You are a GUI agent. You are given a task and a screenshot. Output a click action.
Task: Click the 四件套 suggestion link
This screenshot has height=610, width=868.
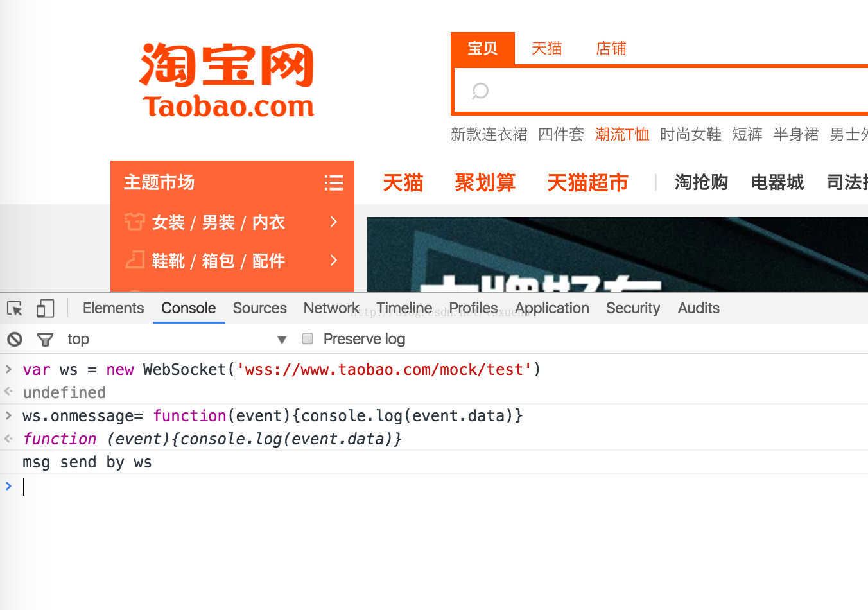click(x=561, y=134)
